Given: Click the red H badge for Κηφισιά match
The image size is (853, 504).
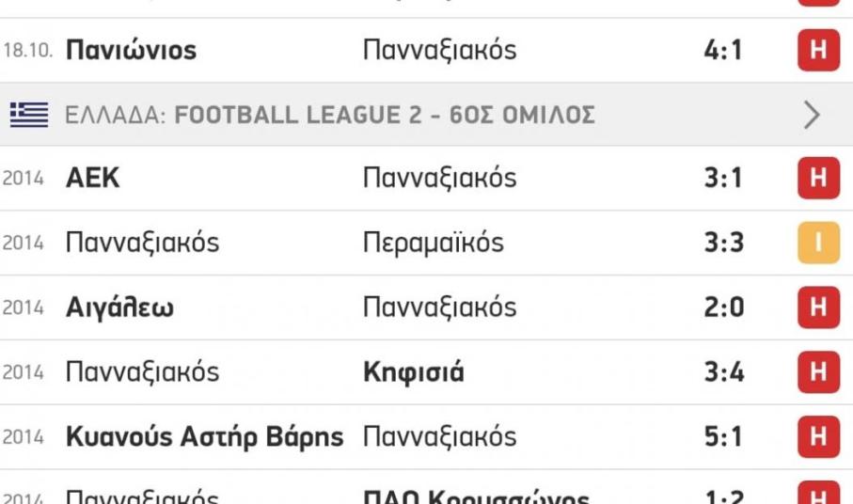Looking at the screenshot, I should tap(817, 373).
